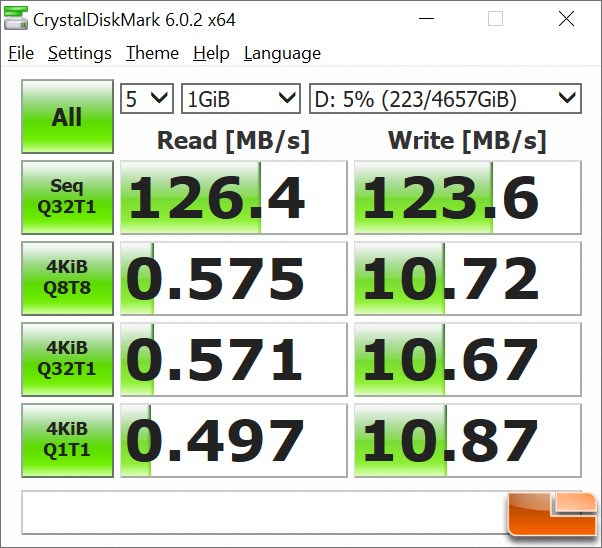
Task: Click the CrystalDiskMark app icon in title bar
Action: pyautogui.click(x=16, y=18)
